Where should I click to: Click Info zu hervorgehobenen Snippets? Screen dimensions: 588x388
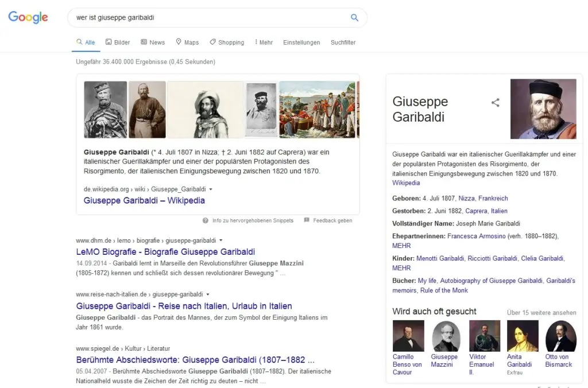click(x=253, y=220)
